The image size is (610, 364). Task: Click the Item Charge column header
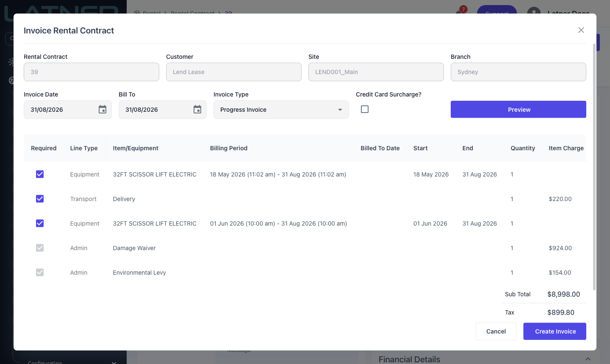tap(566, 148)
